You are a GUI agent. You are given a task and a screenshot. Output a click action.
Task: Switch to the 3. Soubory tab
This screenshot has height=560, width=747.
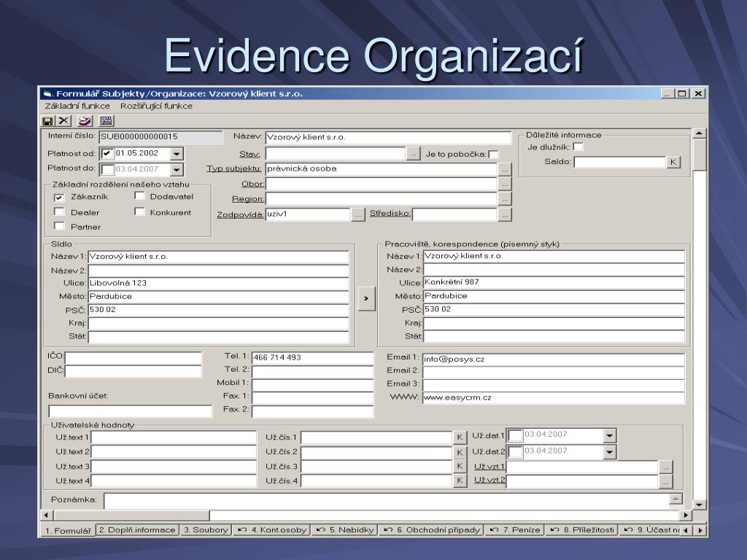pyautogui.click(x=206, y=529)
